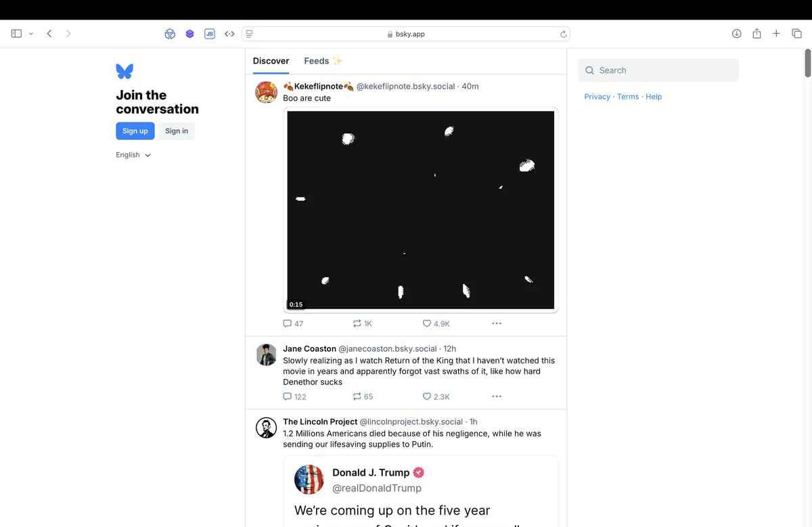Focus the bsky.app address bar
The width and height of the screenshot is (812, 527).
[x=406, y=34]
